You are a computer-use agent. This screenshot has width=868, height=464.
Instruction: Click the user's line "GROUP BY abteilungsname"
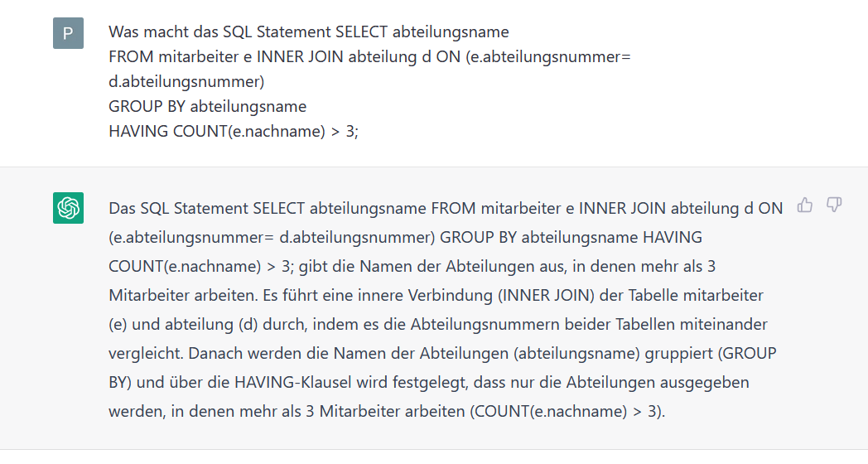click(208, 106)
